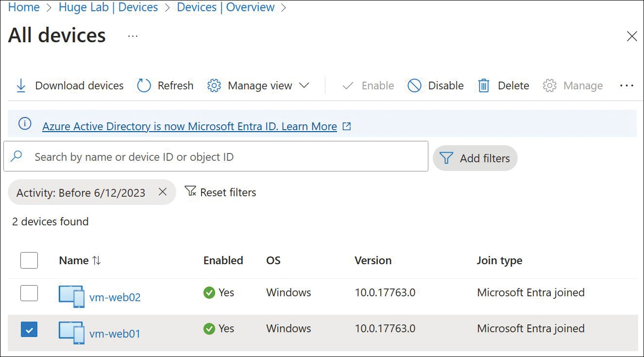Screen dimensions: 644x357
Task: Open Devices | Overview breadcrumb
Action: [226, 7]
